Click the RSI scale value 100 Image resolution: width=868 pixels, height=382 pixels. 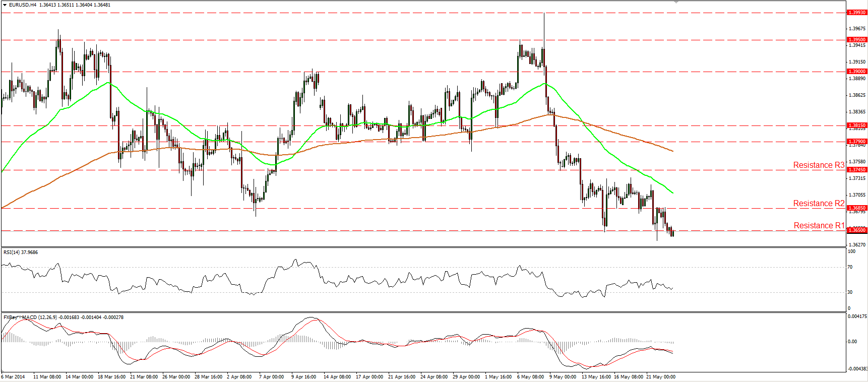tap(851, 251)
